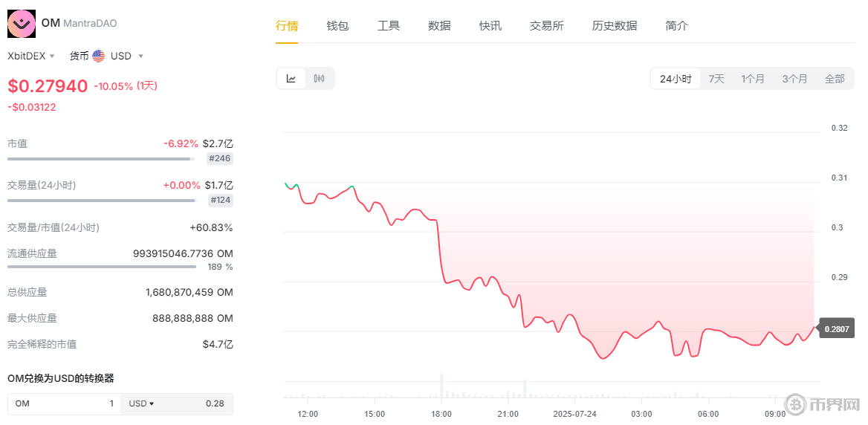The height and width of the screenshot is (425, 868).
Task: Show the 全部 chart range
Action: tap(835, 79)
